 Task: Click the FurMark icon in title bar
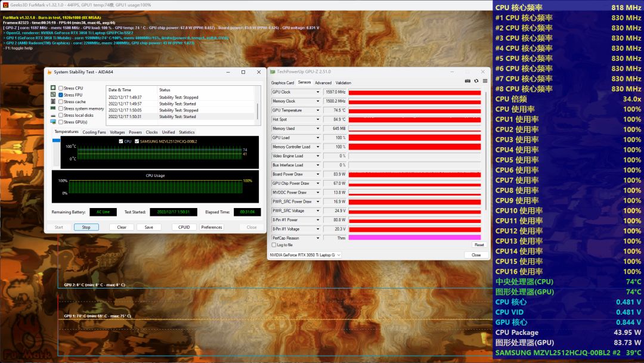point(5,4)
